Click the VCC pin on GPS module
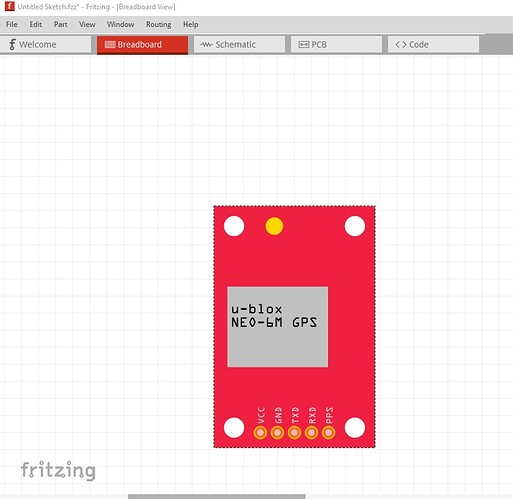 (260, 433)
